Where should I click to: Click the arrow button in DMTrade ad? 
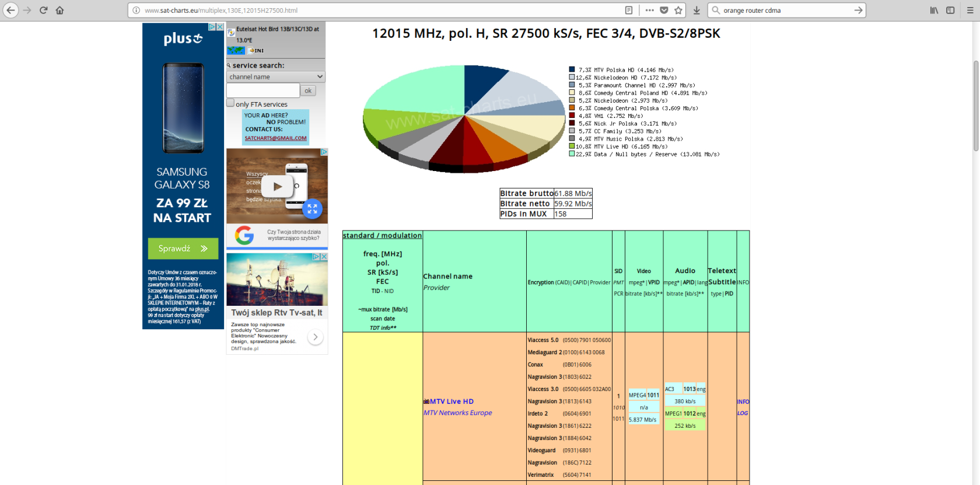click(316, 337)
